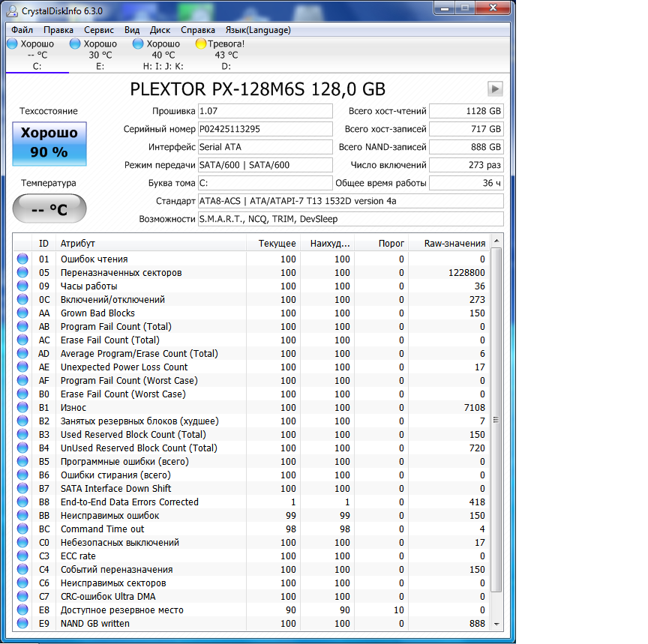Image resolution: width=648 pixels, height=644 pixels.
Task: Click the serial number P02425113295 field
Action: [265, 129]
